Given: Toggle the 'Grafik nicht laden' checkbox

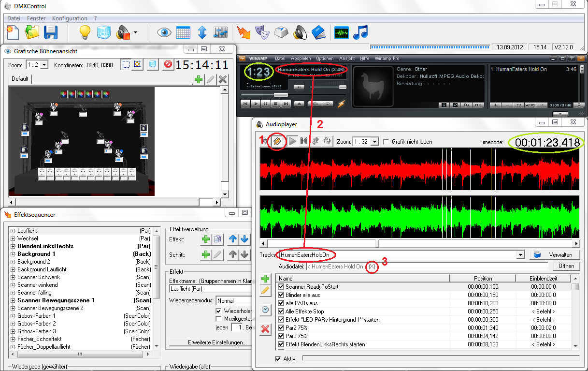Looking at the screenshot, I should pos(386,142).
